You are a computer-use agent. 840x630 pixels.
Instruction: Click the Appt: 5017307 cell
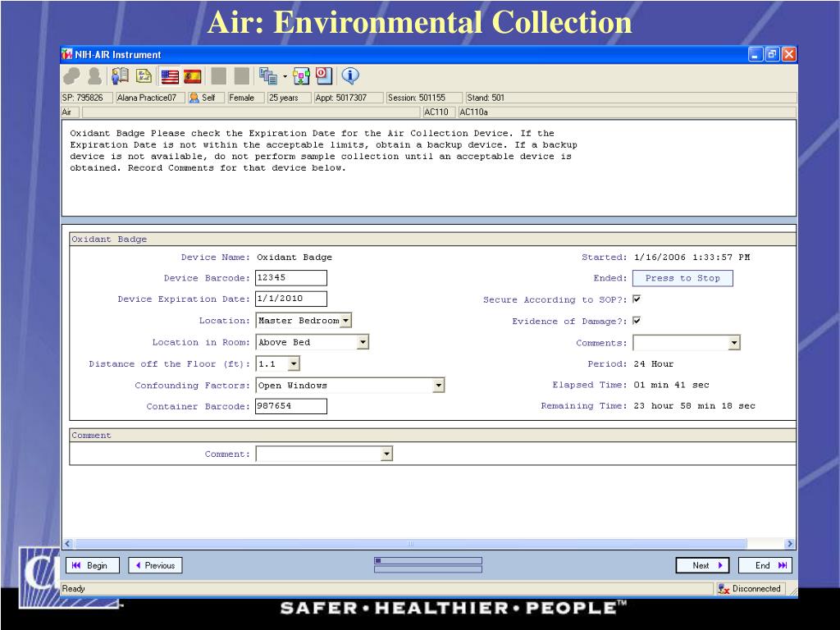(349, 98)
